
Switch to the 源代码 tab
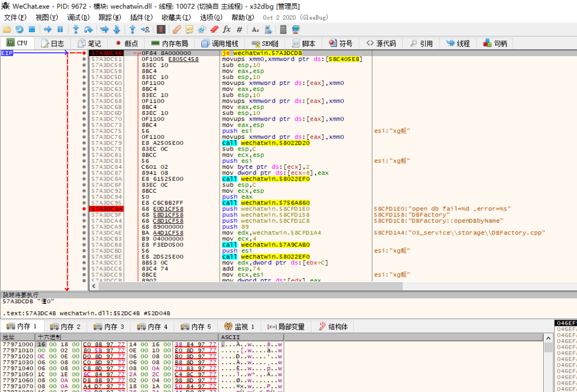381,43
